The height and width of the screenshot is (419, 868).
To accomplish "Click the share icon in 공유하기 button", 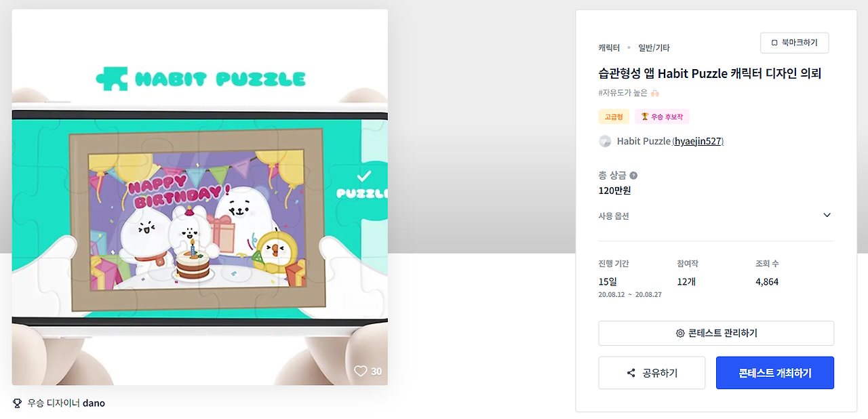I will coord(631,373).
